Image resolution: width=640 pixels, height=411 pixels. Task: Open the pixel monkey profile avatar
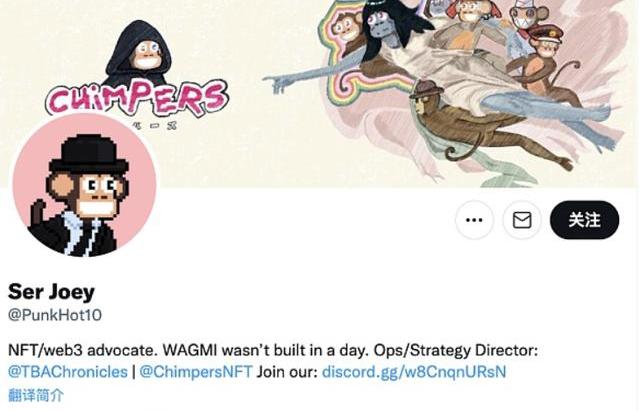click(84, 187)
